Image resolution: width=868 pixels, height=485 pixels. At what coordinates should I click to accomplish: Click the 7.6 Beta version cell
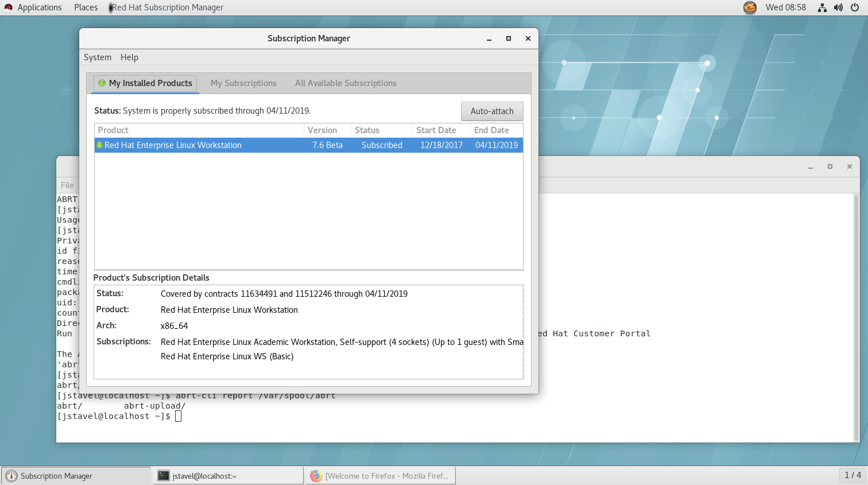327,145
